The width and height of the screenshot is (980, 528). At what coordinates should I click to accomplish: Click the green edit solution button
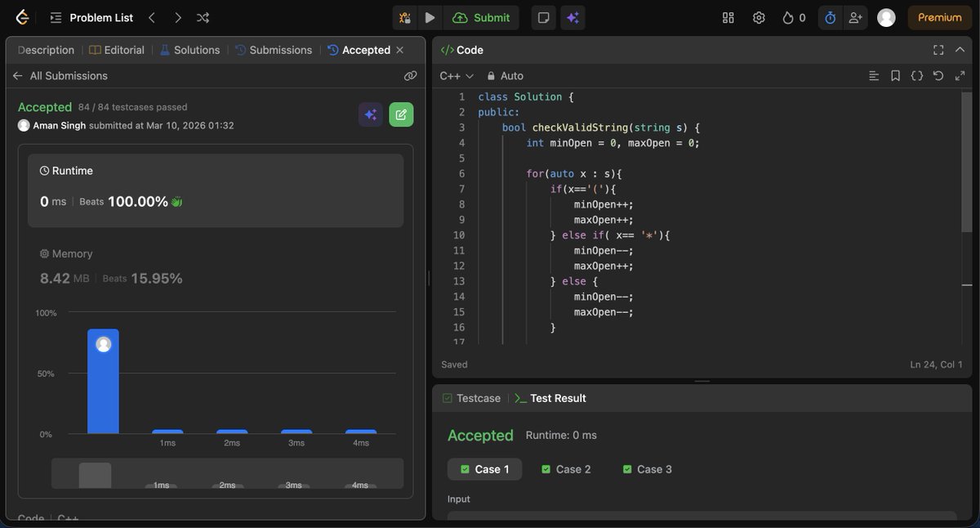[401, 114]
